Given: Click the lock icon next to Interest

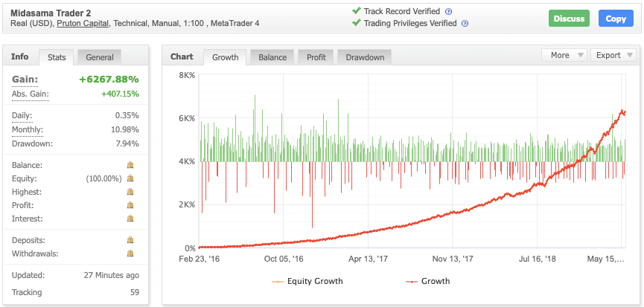Looking at the screenshot, I should point(130,219).
